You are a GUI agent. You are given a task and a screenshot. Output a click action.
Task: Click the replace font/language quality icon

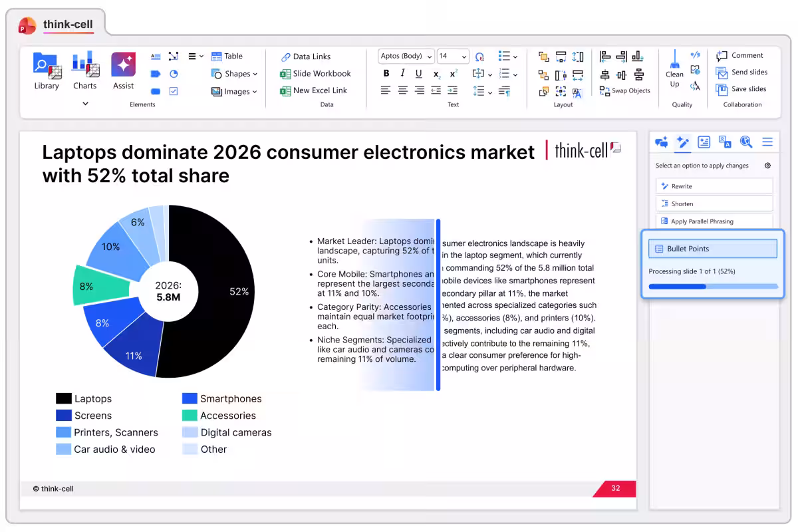tap(695, 86)
